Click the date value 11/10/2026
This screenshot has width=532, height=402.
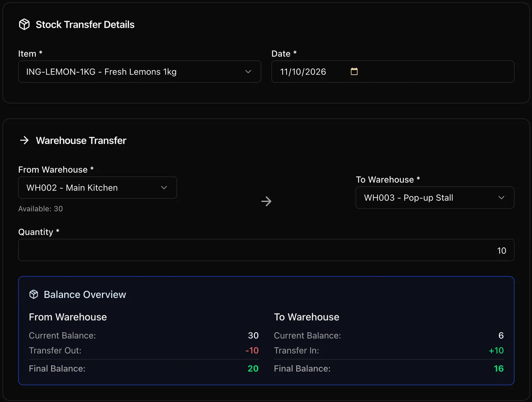tap(303, 72)
